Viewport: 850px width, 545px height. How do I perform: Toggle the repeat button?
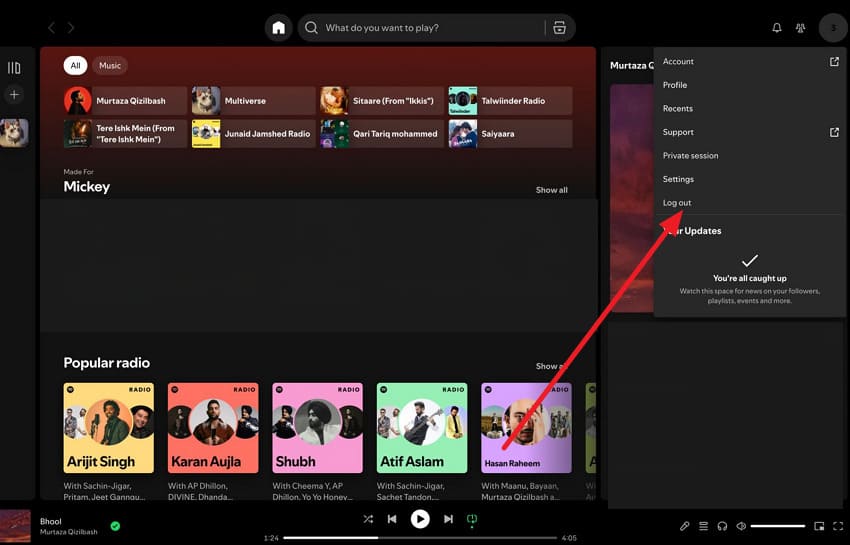click(x=472, y=520)
